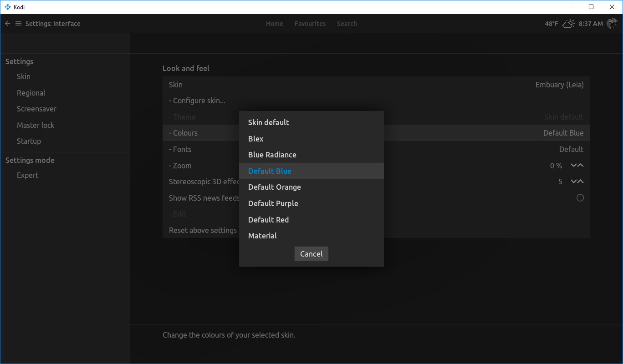Select Material colour scheme
Viewport: 623px width, 364px height.
point(311,236)
